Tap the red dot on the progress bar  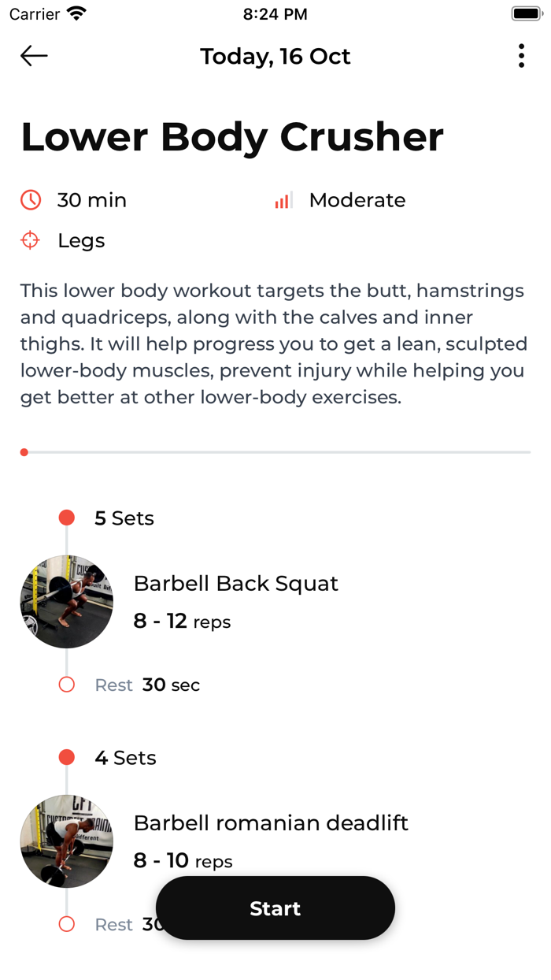[x=24, y=451]
